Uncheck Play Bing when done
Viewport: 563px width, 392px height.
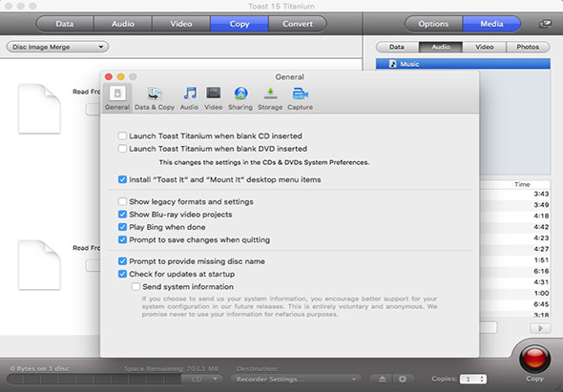pos(122,227)
